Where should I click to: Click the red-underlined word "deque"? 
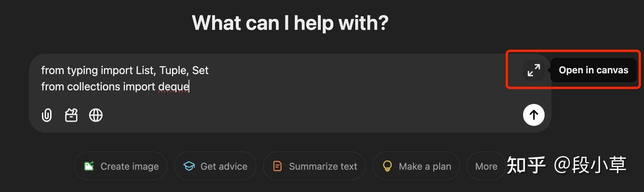point(173,87)
